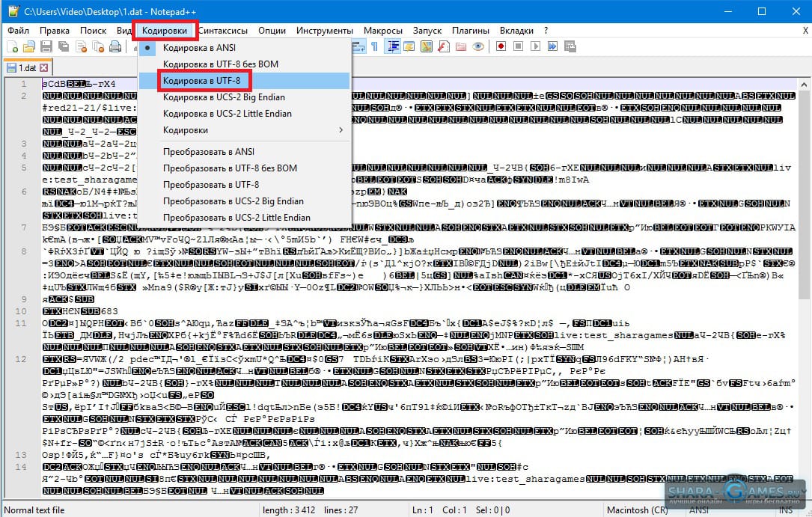Image resolution: width=812 pixels, height=517 pixels.
Task: Toggle the indent guide toolbar icon
Action: 393,46
